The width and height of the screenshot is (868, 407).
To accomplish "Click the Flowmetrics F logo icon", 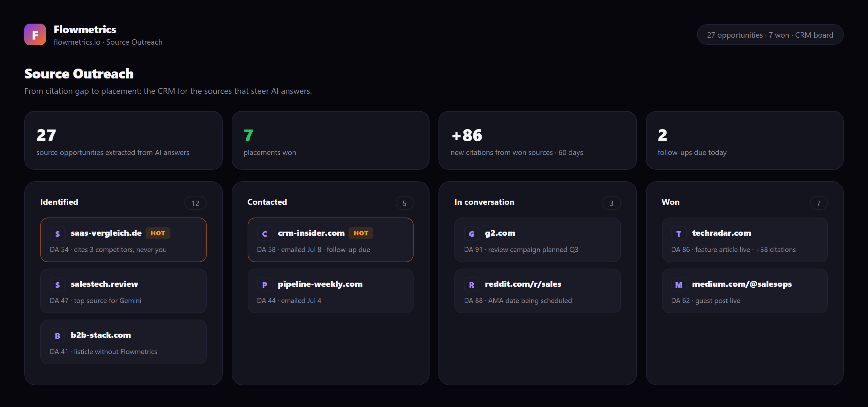I will (x=35, y=34).
